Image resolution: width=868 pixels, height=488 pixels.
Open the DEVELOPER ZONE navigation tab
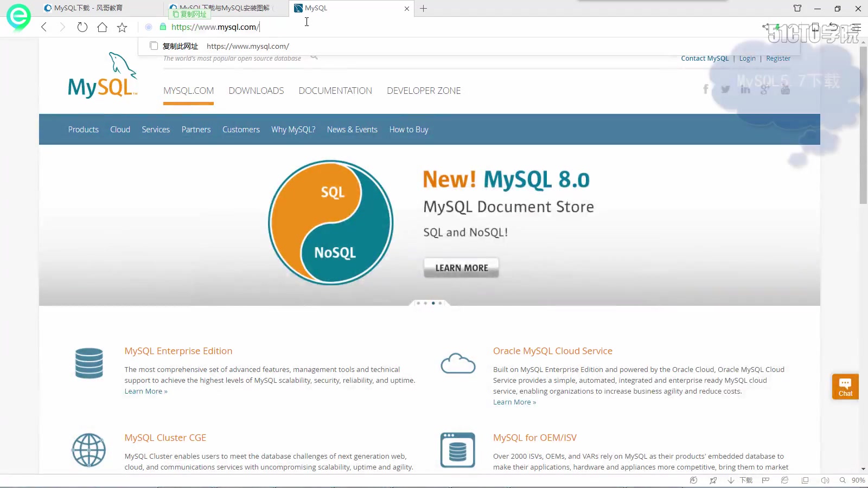click(x=424, y=91)
